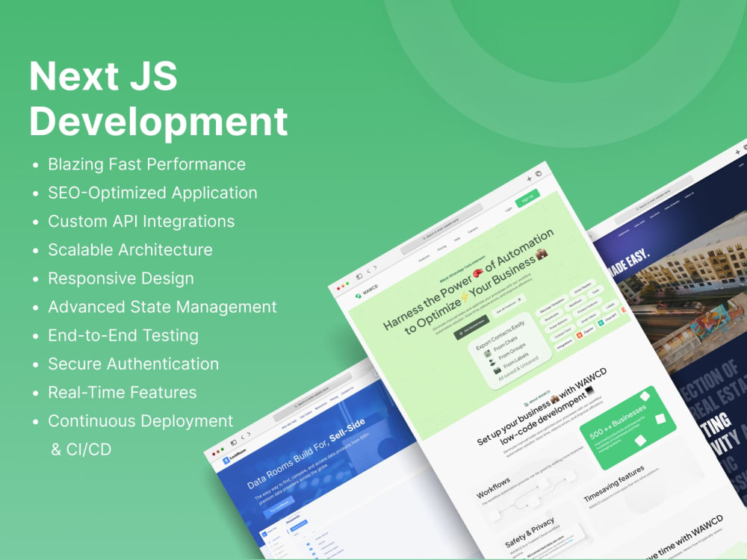This screenshot has width=747, height=560.
Task: Go forward in the LockRoom browser window
Action: coord(249,434)
